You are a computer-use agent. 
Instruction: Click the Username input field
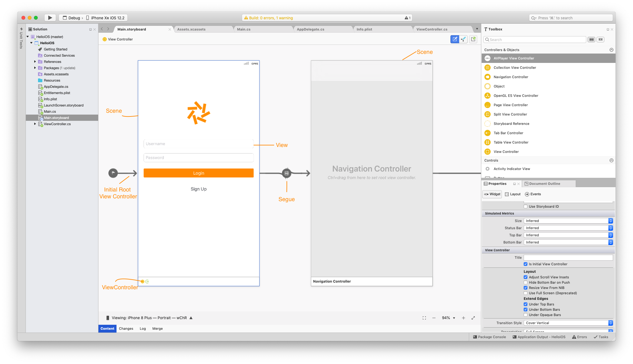click(x=199, y=143)
